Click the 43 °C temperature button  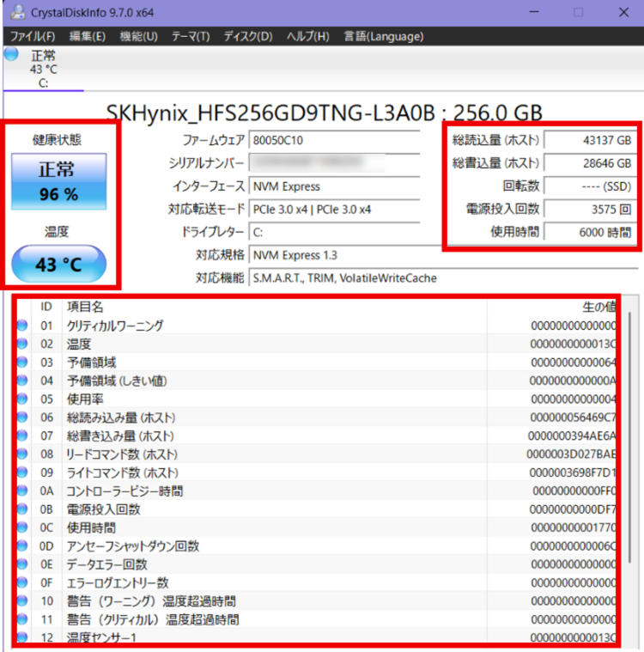click(58, 264)
